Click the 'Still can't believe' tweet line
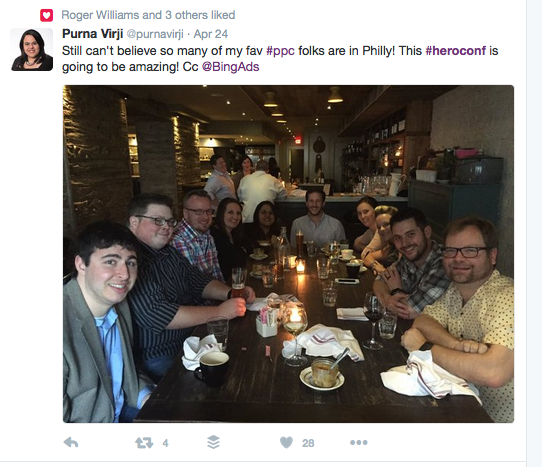 click(x=280, y=51)
